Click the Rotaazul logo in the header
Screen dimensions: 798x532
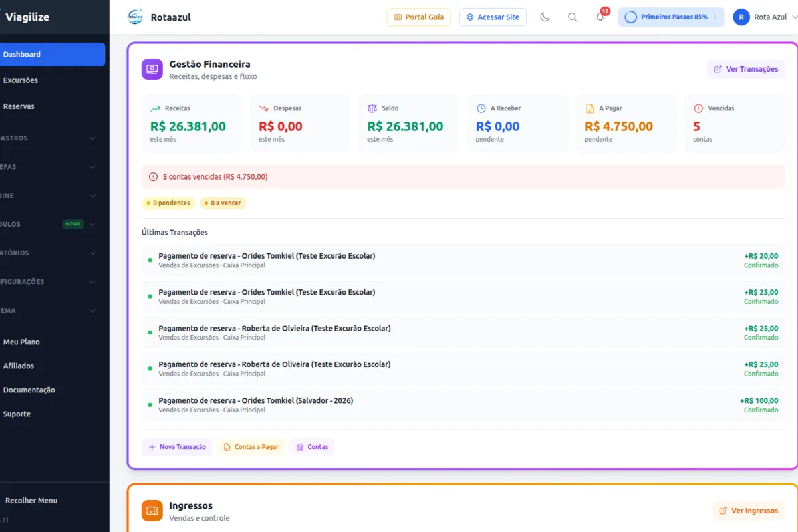click(x=135, y=17)
